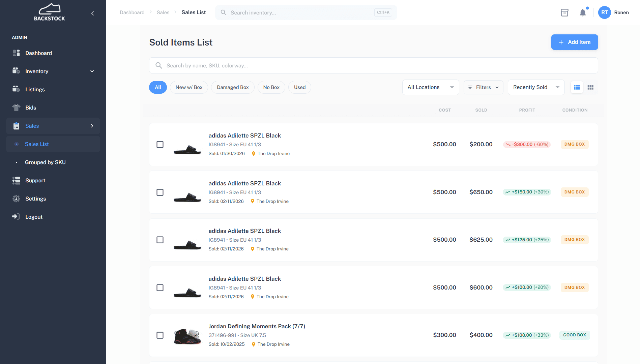Click the Bids t-shirt icon
Screen dimensions: 640x364
point(16,108)
